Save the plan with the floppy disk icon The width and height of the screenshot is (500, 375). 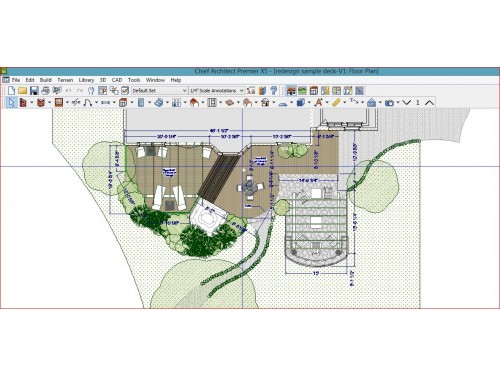(x=34, y=90)
